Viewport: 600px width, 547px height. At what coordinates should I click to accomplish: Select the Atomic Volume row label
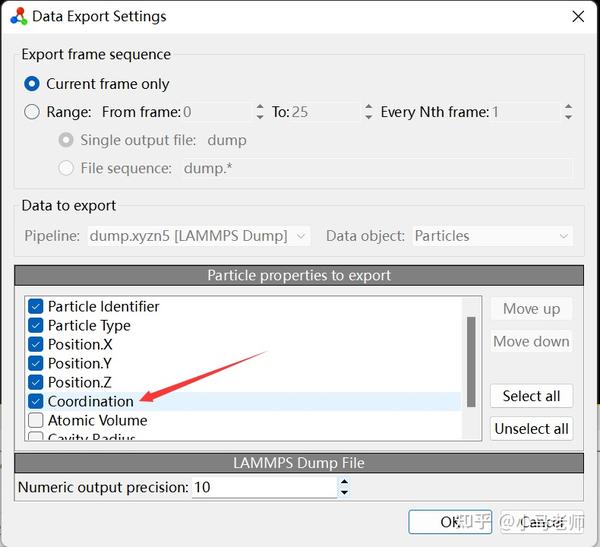tap(98, 420)
